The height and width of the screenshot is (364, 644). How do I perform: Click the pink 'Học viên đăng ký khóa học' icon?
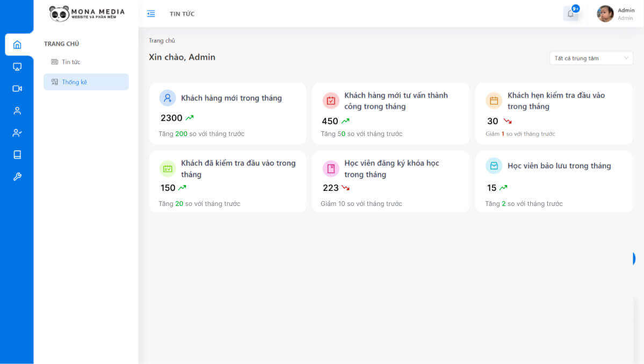[331, 168]
